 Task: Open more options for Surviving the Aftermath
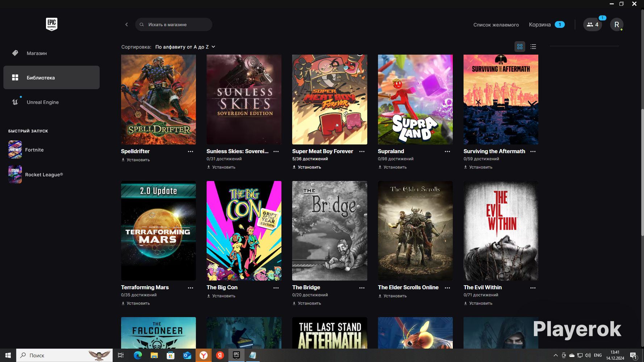533,151
